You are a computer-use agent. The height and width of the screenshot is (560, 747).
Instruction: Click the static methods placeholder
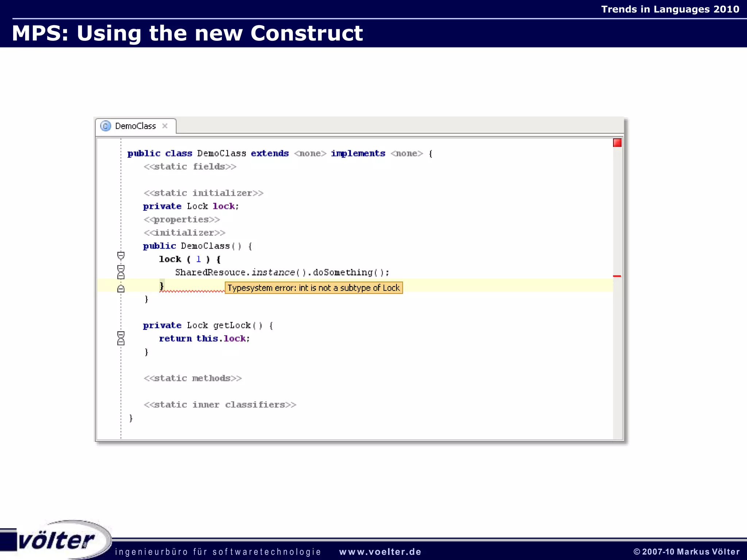click(x=193, y=378)
